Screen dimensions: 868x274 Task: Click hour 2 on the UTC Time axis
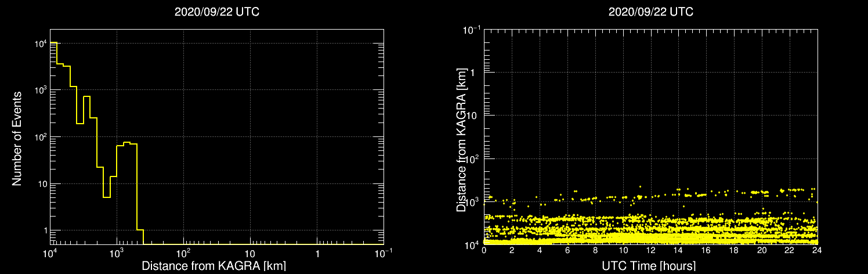coord(512,250)
